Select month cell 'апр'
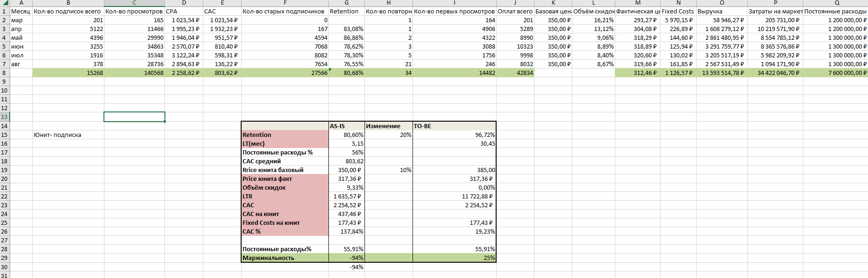This screenshot has height=278, width=868. [x=21, y=29]
